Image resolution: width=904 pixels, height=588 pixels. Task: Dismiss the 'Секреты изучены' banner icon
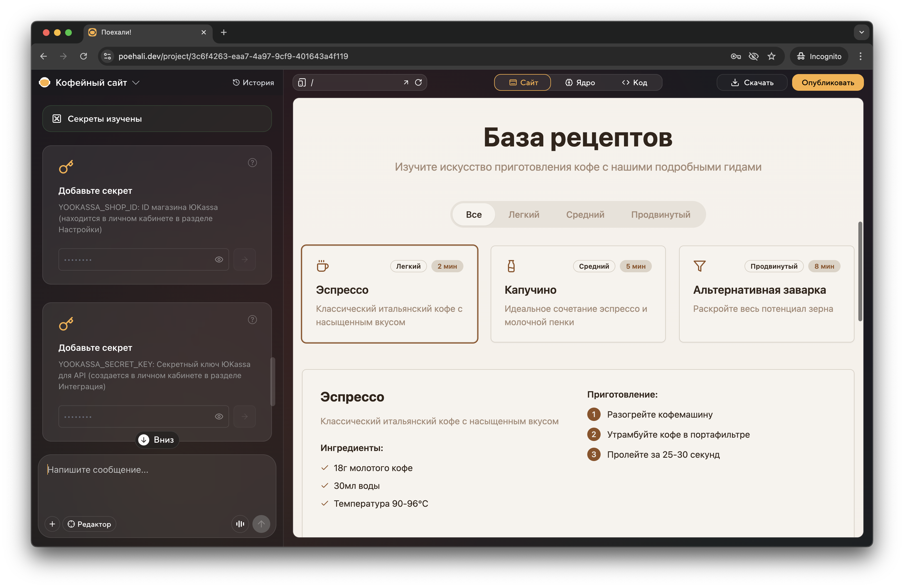57,119
